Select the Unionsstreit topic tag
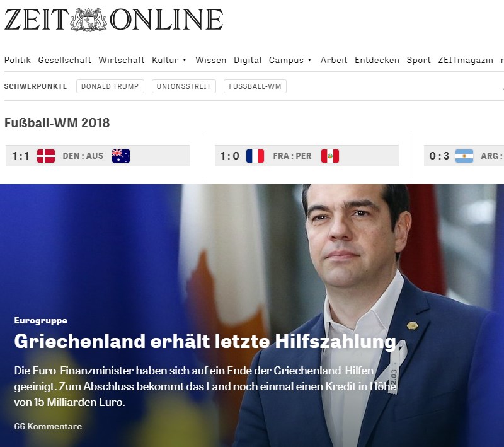The image size is (504, 447). coord(184,86)
